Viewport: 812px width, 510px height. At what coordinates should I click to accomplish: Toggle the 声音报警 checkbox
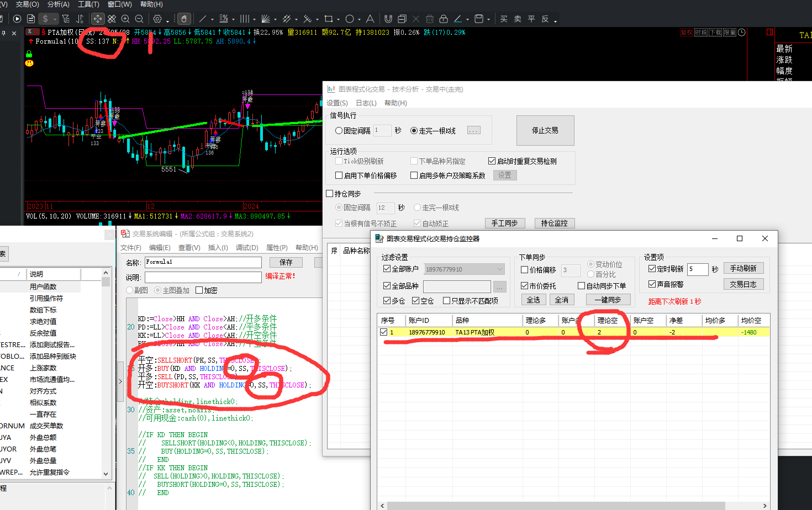[666, 284]
